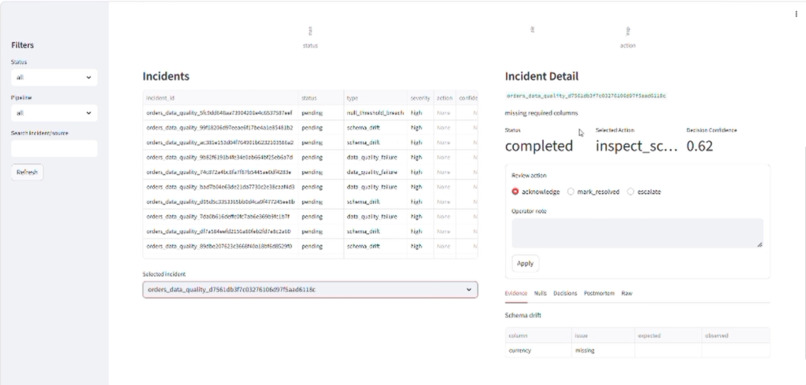This screenshot has width=806, height=385.
Task: Click the type column header
Action: pyautogui.click(x=376, y=98)
